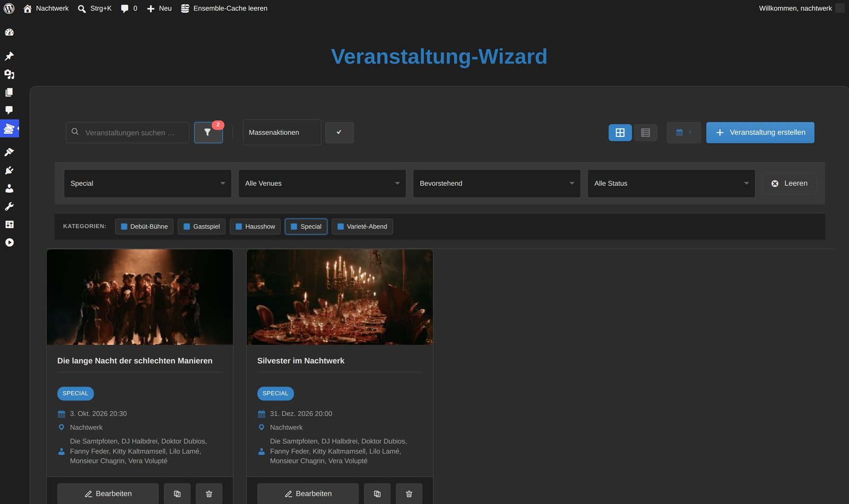The width and height of the screenshot is (849, 504).
Task: Open the Comments icon in sidebar
Action: coord(9,110)
